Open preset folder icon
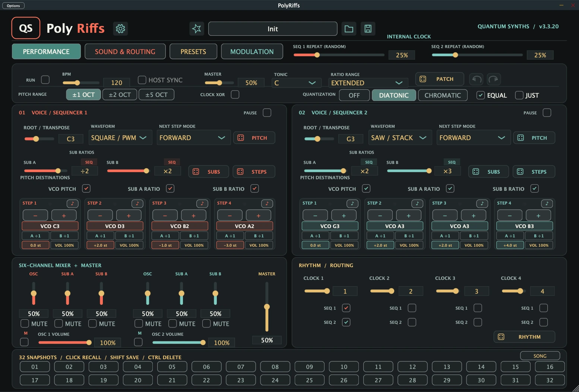This screenshot has width=579, height=392. coord(349,29)
